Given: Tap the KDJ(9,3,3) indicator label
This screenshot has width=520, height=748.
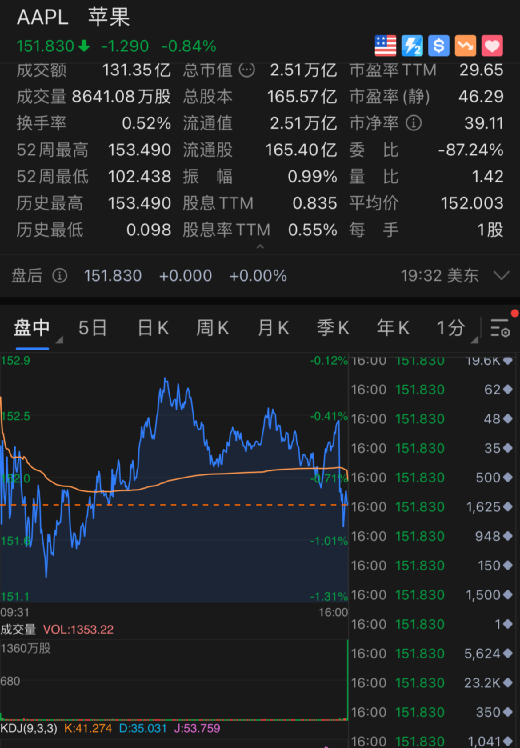Looking at the screenshot, I should coord(29,728).
